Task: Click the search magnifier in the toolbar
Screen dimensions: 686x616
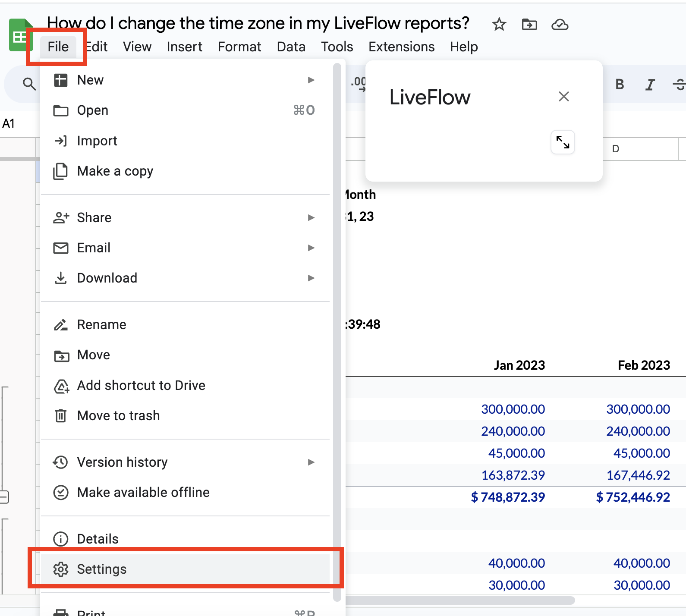Action: click(x=29, y=84)
